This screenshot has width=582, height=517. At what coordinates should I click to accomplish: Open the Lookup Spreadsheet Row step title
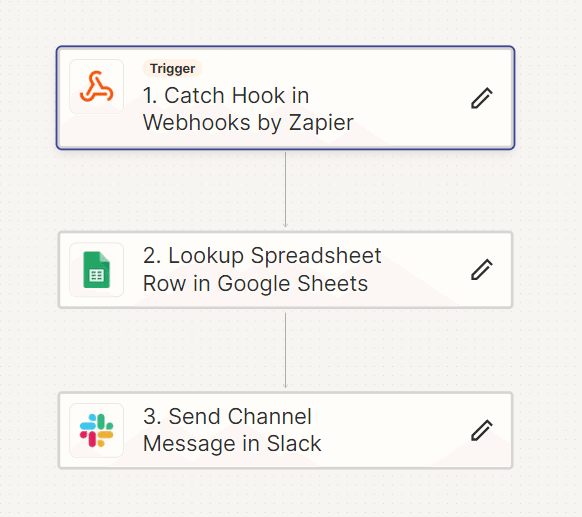(262, 269)
